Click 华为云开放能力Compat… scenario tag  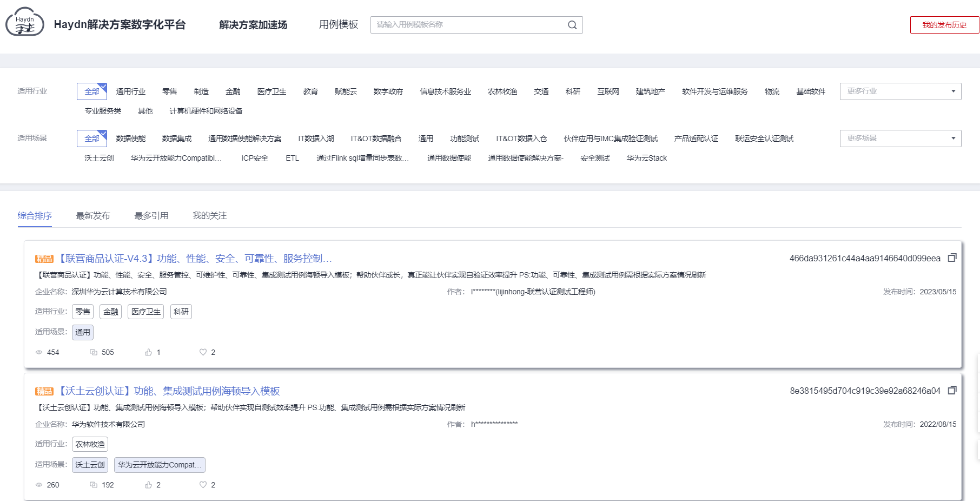click(x=160, y=465)
